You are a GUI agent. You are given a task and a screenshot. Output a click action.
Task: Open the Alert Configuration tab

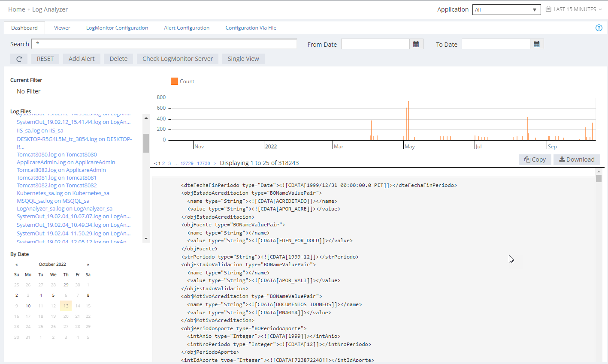pos(187,28)
